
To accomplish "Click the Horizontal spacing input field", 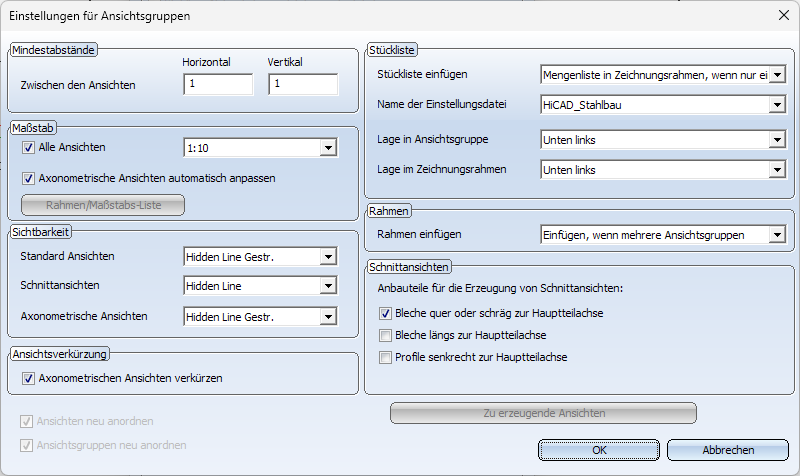I will [x=218, y=84].
